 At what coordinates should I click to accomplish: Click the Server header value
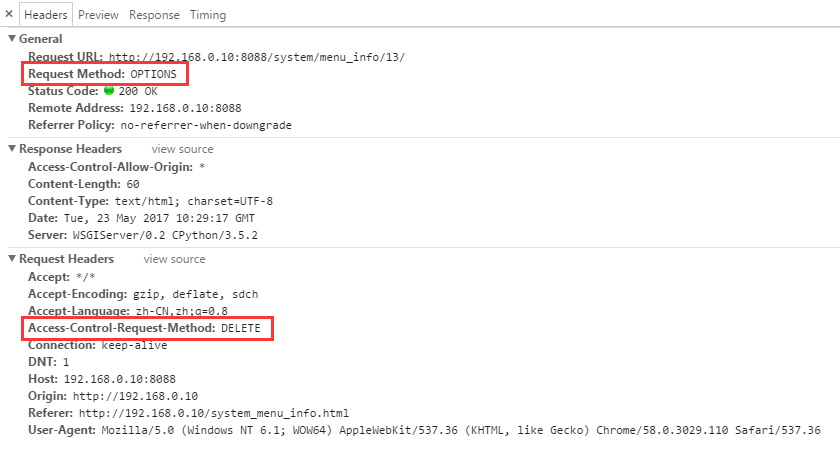(165, 235)
